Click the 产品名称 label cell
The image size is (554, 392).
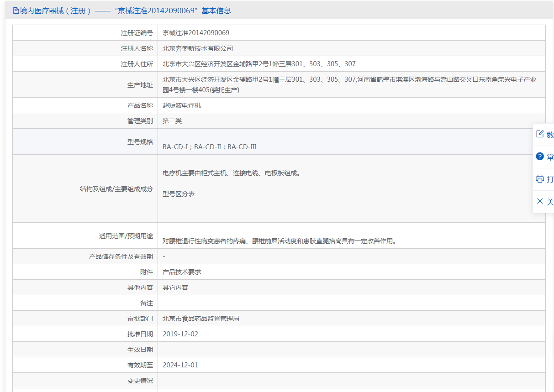85,105
